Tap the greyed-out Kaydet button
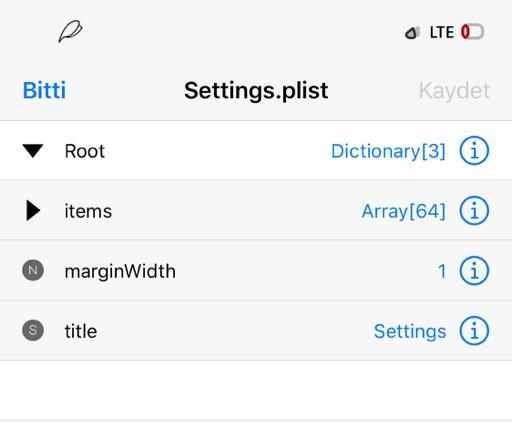The height and width of the screenshot is (438, 512). coord(454,90)
